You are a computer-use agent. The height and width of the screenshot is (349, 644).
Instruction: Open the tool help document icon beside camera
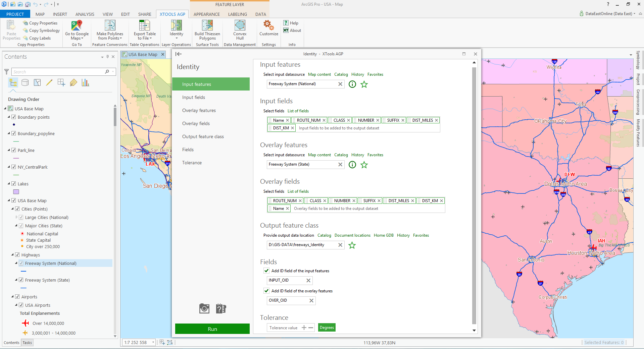click(221, 308)
